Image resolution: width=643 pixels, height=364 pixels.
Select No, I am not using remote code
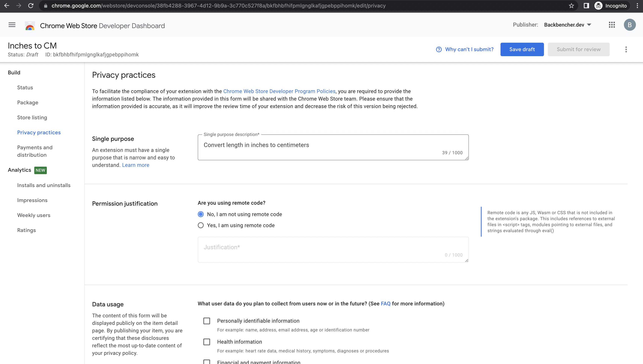click(201, 214)
